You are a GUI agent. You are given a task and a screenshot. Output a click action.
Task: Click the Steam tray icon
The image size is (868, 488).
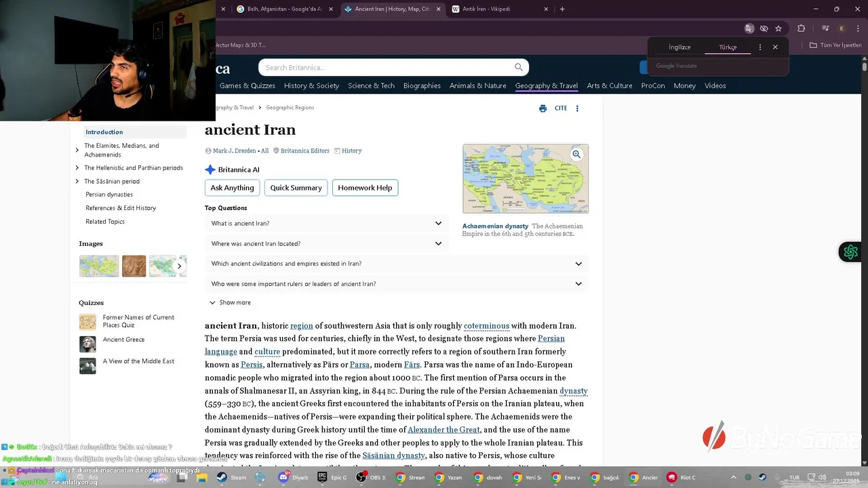point(763,477)
